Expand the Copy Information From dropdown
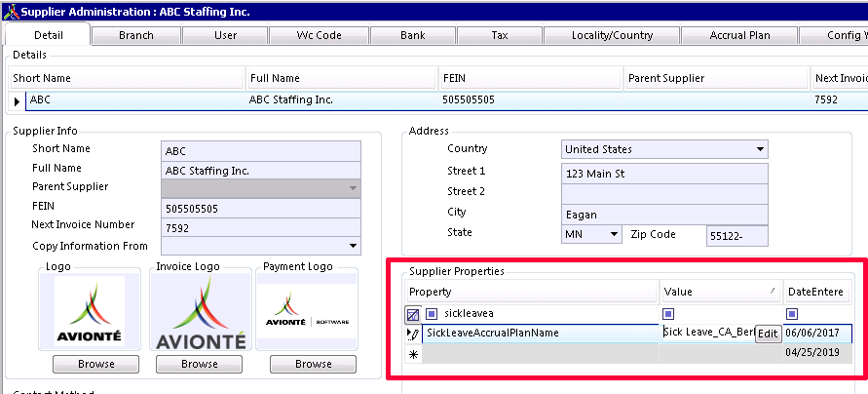This screenshot has height=394, width=868. 353,246
